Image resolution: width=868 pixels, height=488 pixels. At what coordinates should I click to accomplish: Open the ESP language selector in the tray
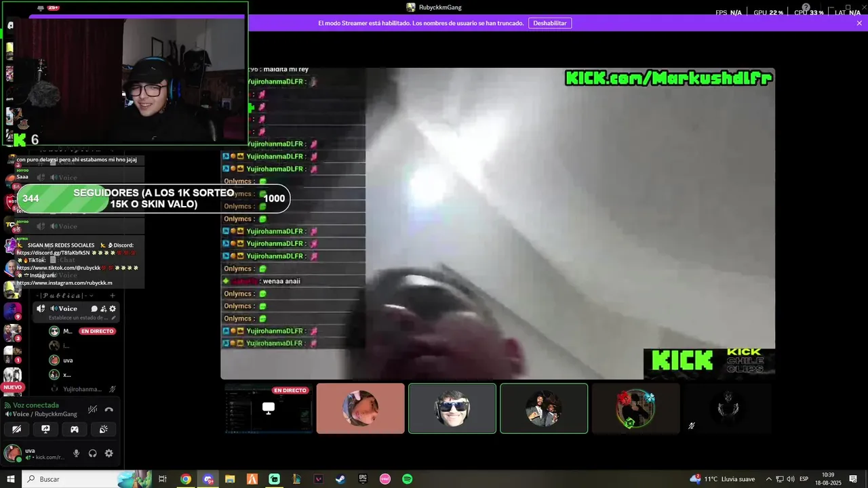[804, 479]
